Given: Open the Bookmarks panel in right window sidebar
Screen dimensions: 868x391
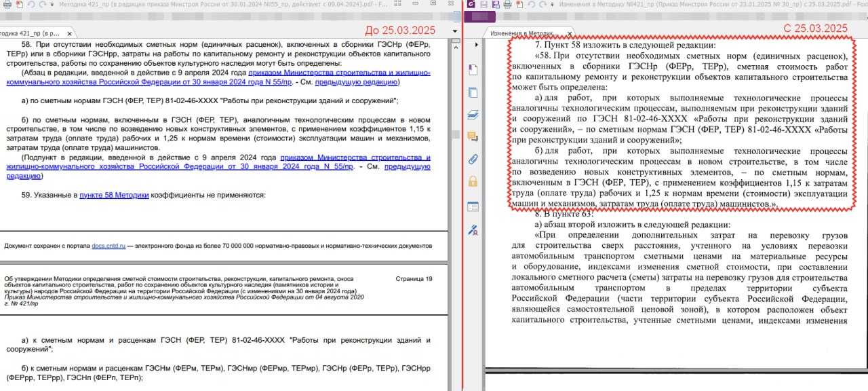Looking at the screenshot, I should [473, 69].
